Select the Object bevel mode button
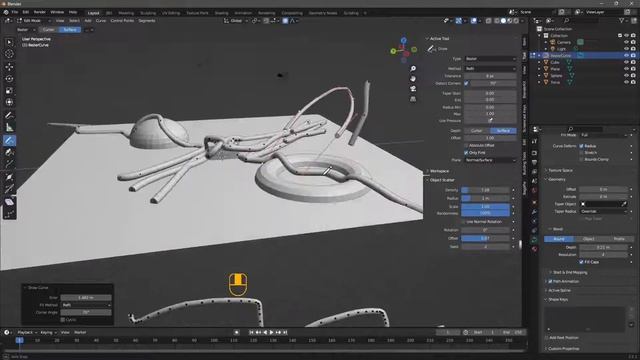Image resolution: width=640 pixels, height=360 pixels. 589,239
